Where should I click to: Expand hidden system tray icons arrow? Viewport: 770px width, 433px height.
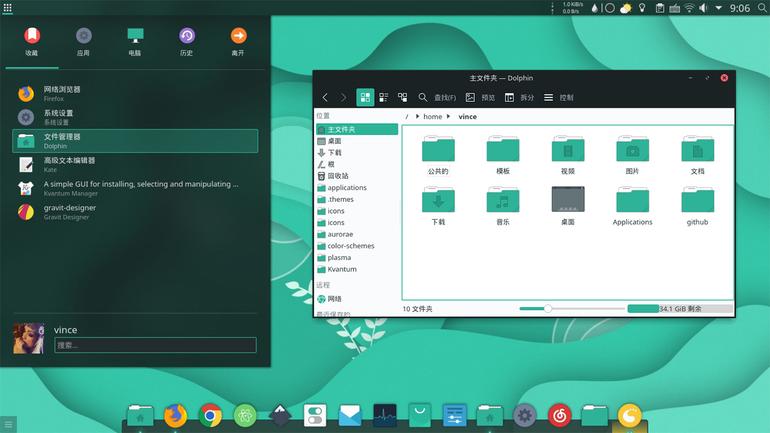coord(718,8)
